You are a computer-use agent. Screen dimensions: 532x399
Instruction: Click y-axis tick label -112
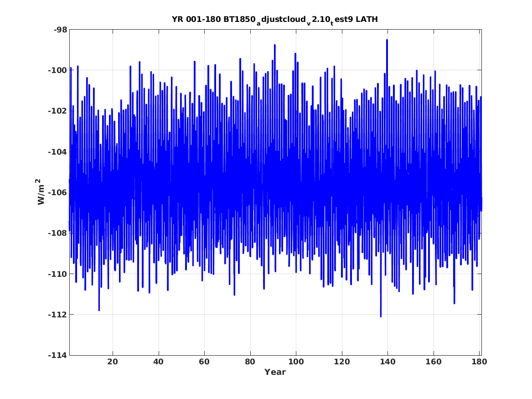(58, 315)
